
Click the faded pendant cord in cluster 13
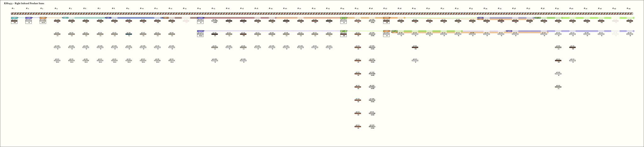pyautogui.click(x=186, y=21)
